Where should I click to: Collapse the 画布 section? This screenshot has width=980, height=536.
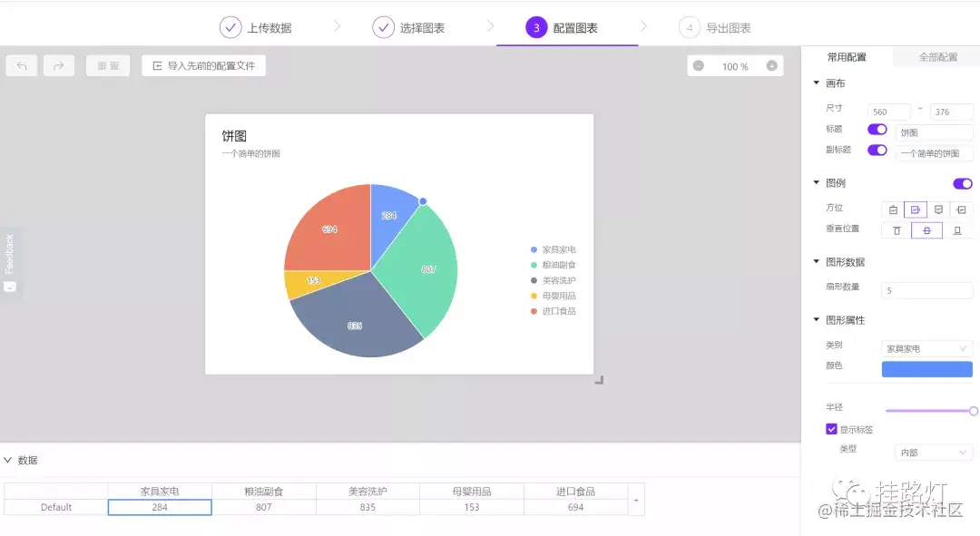point(817,83)
